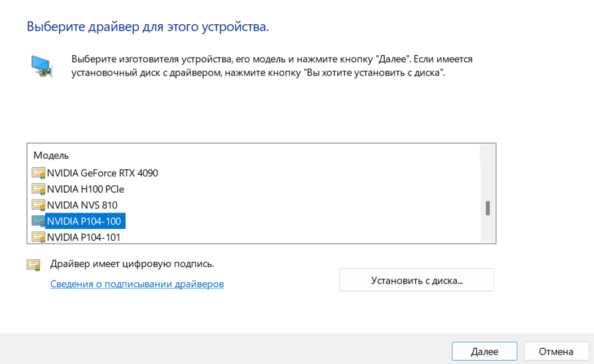Click the Драйвер имеет цифровую подпись text
This screenshot has width=594, height=364.
coord(132,264)
